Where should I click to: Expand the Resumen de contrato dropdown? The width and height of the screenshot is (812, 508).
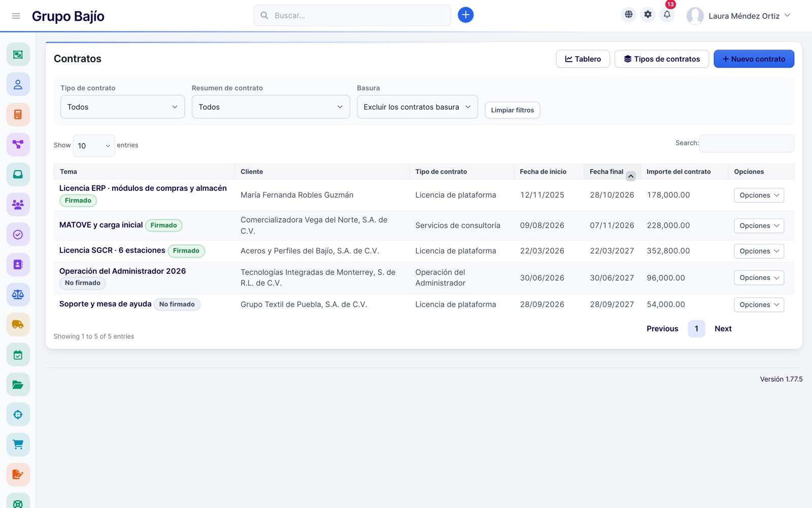[270, 107]
